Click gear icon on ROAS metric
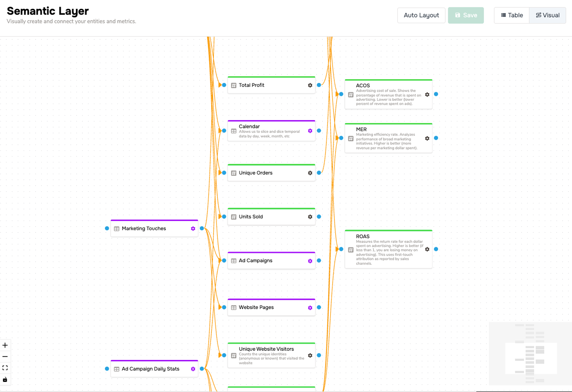The height and width of the screenshot is (392, 572). pyautogui.click(x=427, y=249)
